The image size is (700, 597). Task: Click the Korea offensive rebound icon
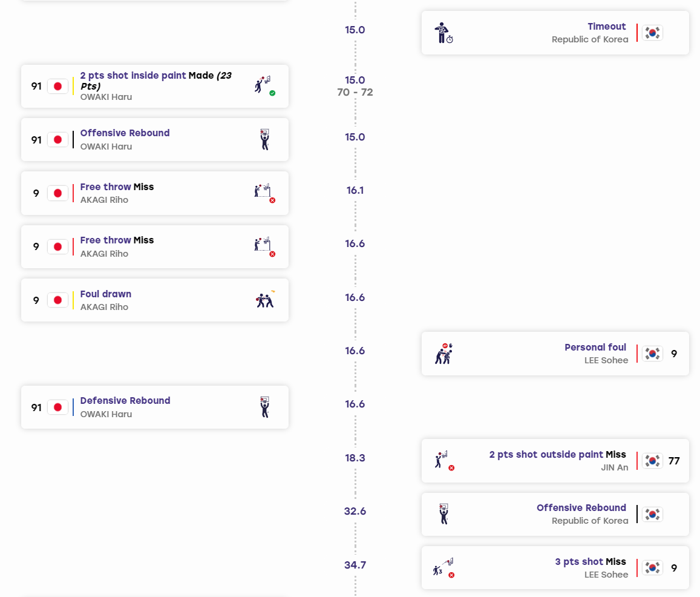coord(443,514)
